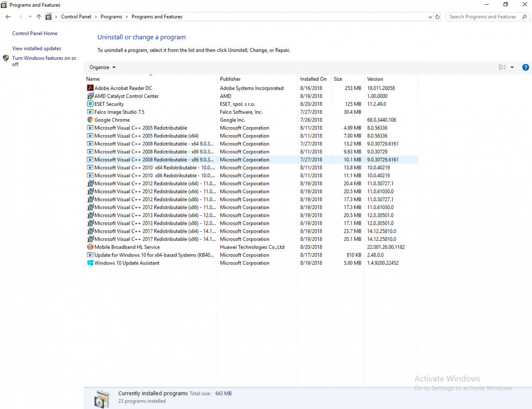Click the Forward navigation arrow
The width and height of the screenshot is (532, 409).
(x=20, y=17)
